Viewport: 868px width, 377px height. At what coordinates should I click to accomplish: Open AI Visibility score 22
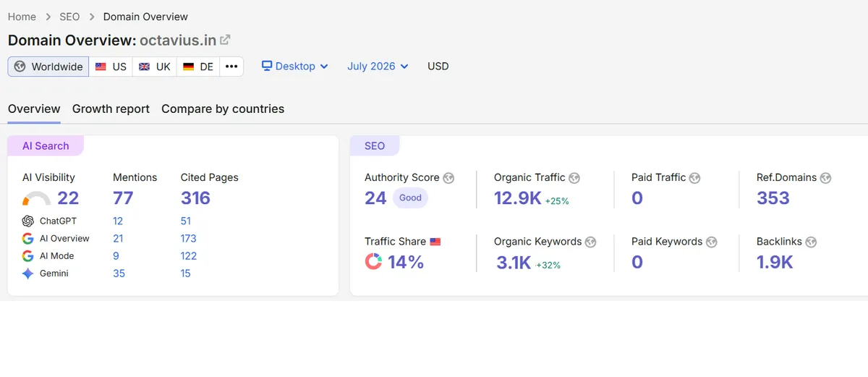coord(68,198)
